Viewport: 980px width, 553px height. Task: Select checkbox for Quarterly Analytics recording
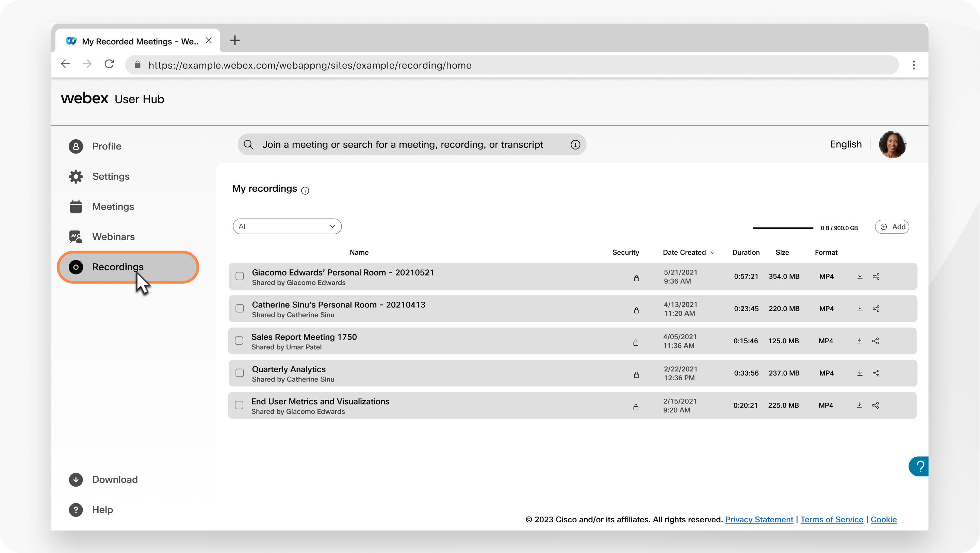[240, 373]
